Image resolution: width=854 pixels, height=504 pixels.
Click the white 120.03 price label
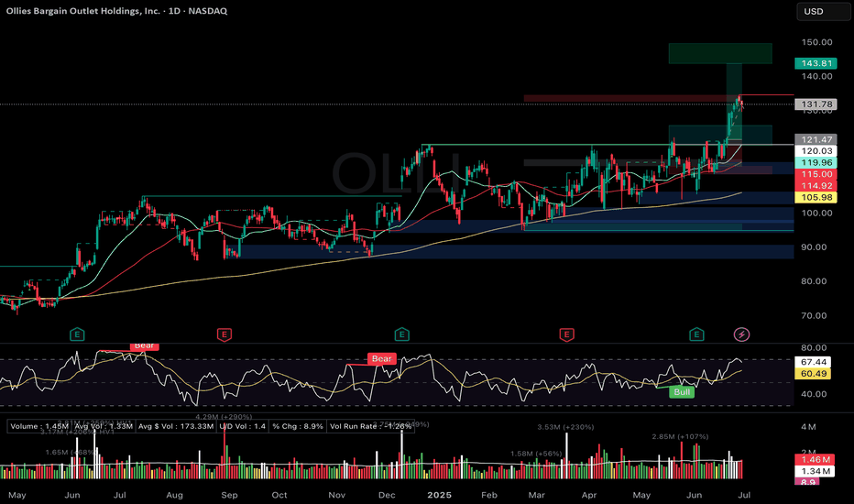[816, 151]
